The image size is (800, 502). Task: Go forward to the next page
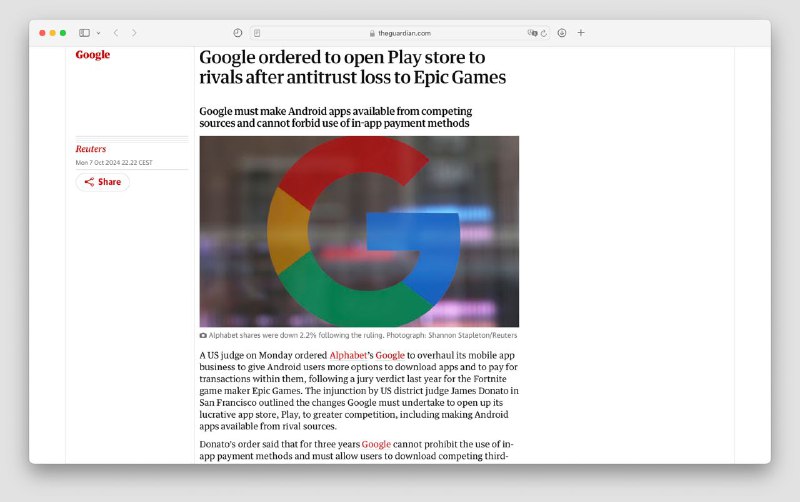click(x=134, y=33)
